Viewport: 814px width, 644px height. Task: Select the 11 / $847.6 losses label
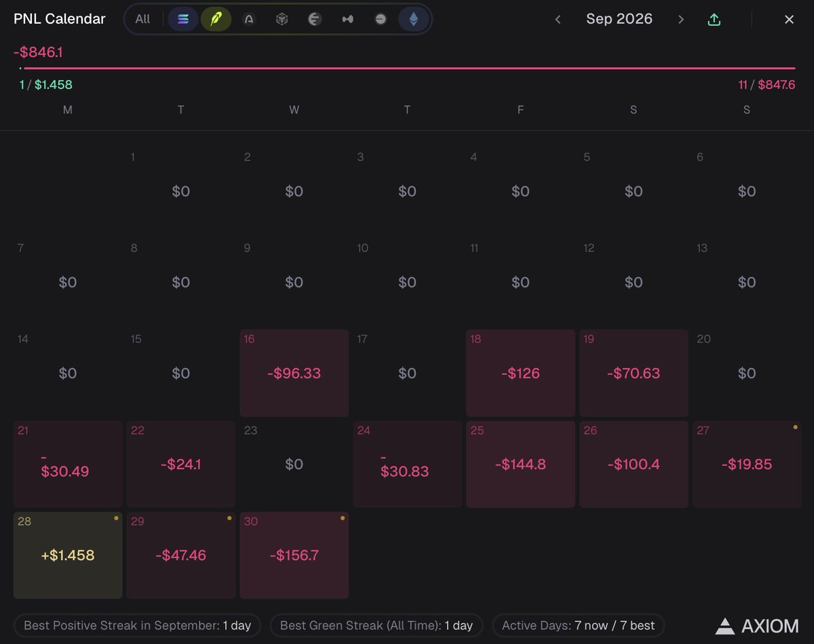[767, 85]
